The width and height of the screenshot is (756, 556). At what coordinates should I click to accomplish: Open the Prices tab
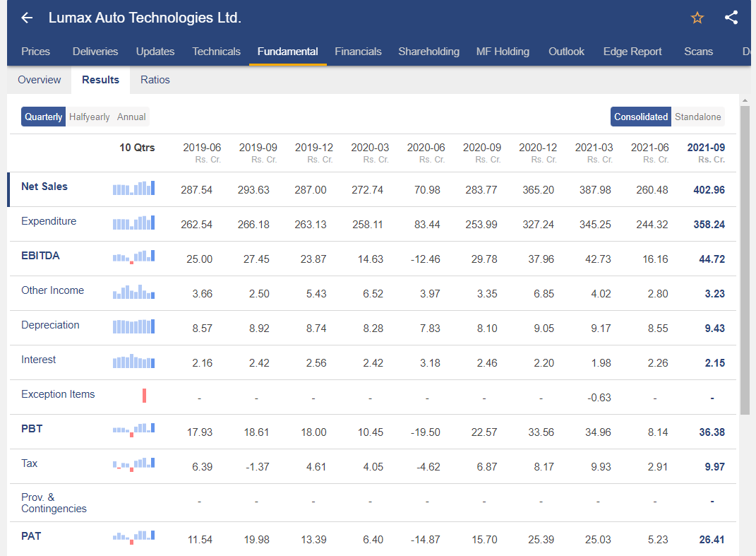(36, 52)
